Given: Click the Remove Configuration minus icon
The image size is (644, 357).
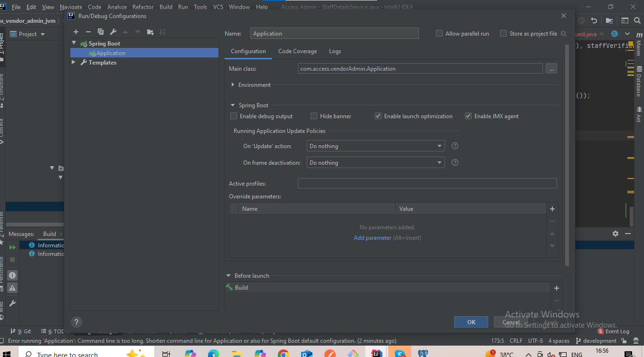Looking at the screenshot, I should tap(88, 32).
